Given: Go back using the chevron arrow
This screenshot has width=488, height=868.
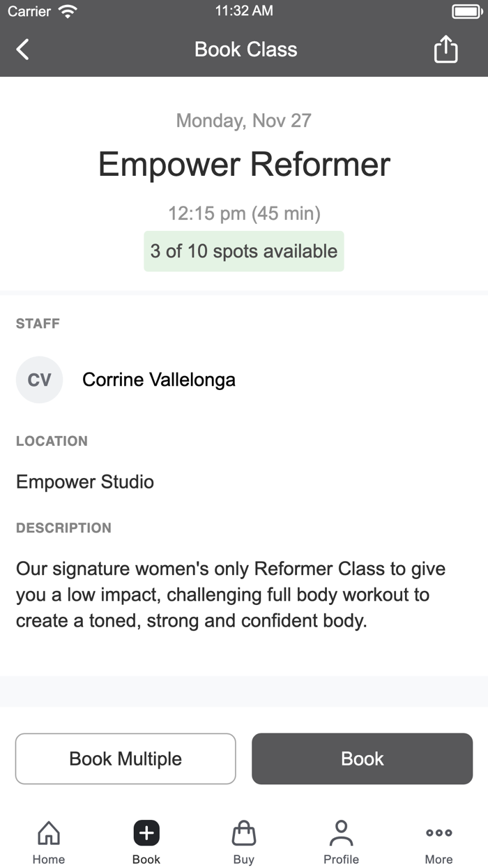Looking at the screenshot, I should (x=21, y=49).
